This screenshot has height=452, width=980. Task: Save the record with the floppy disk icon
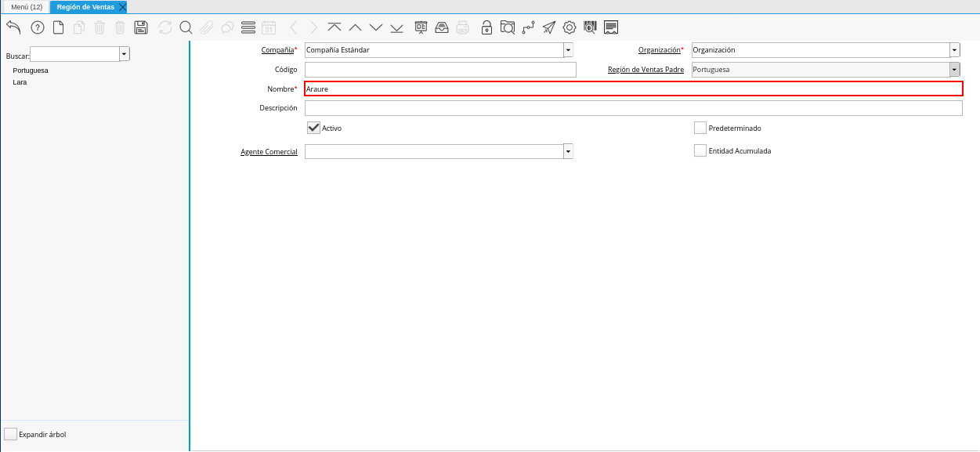pos(141,27)
